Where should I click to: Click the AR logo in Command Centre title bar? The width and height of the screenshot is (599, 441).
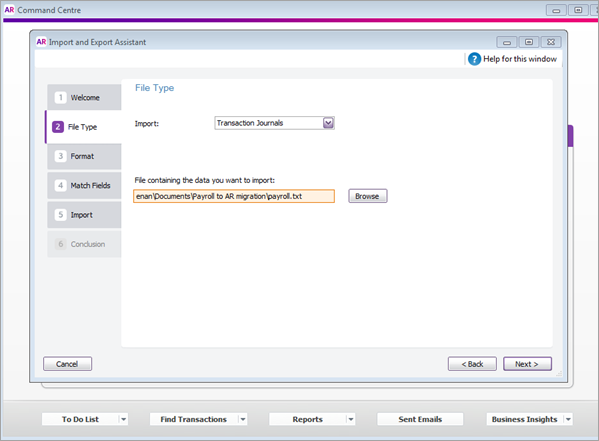[10, 10]
